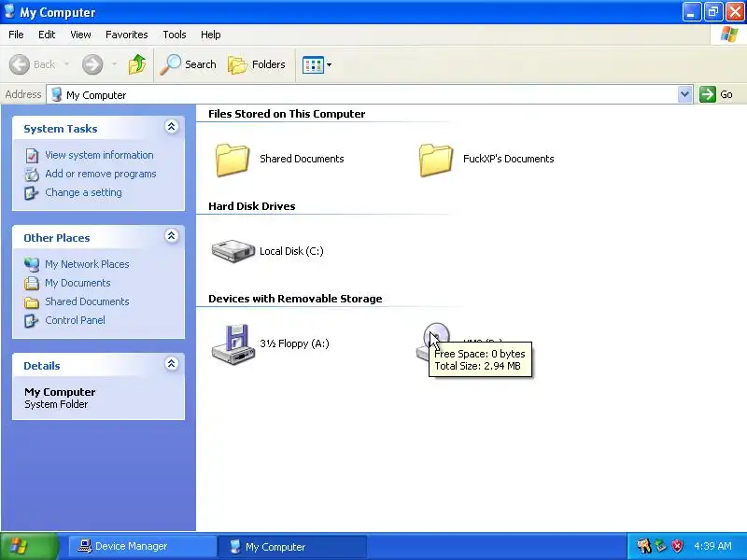This screenshot has width=747, height=560.
Task: Click the Forward arrow icon
Action: point(92,64)
